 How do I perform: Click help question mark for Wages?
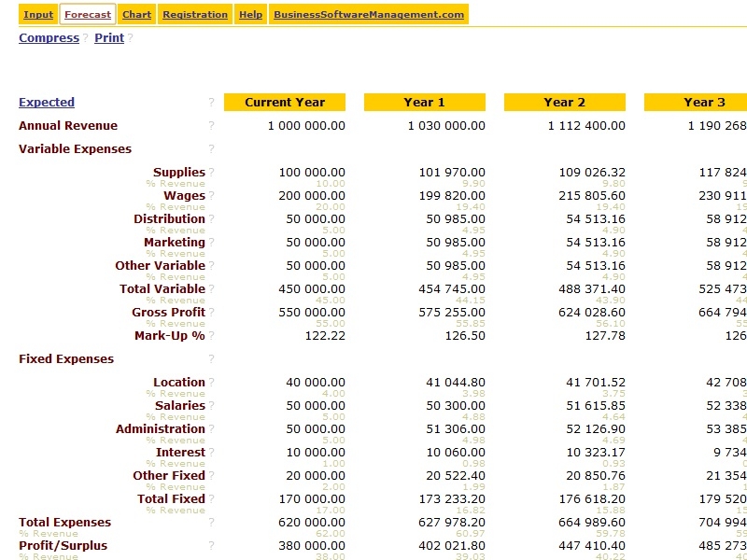(x=211, y=196)
